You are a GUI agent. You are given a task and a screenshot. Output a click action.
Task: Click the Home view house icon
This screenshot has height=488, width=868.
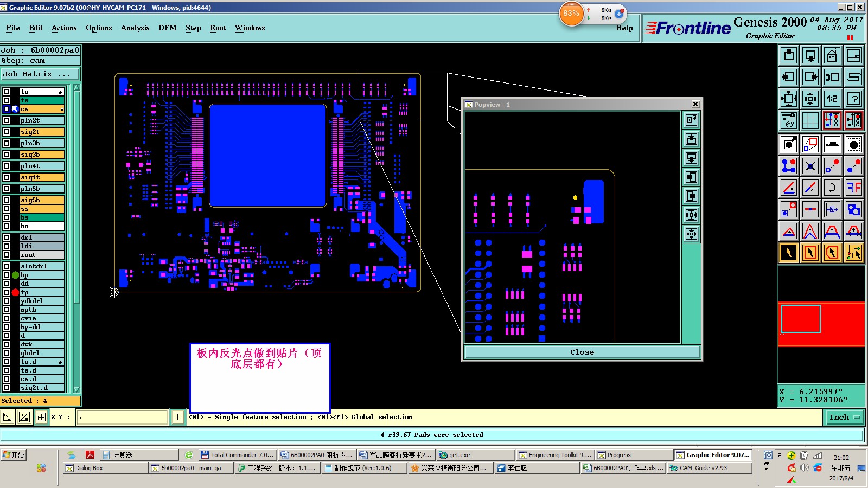832,55
